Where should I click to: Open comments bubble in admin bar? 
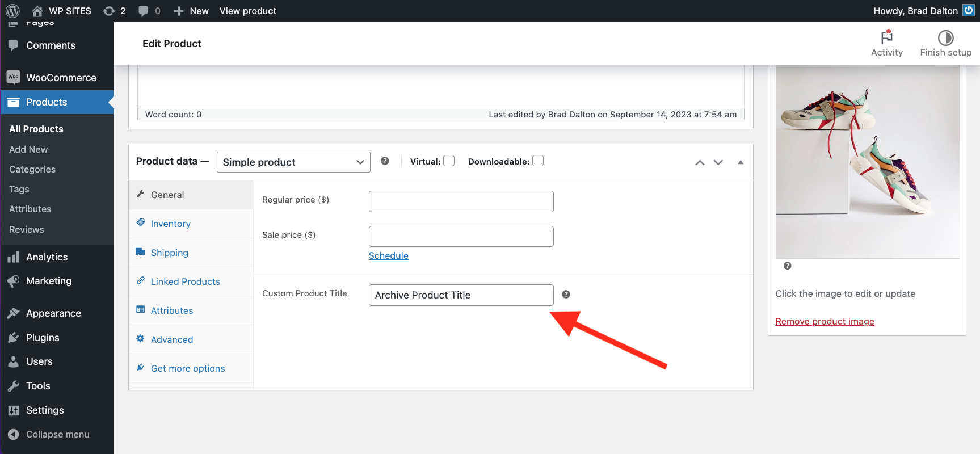click(144, 11)
